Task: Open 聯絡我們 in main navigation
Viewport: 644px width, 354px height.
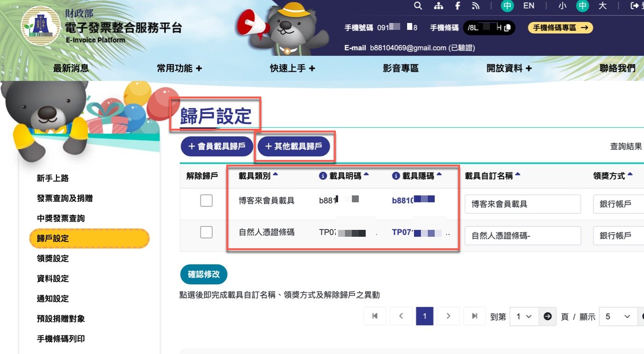Action: click(x=617, y=69)
